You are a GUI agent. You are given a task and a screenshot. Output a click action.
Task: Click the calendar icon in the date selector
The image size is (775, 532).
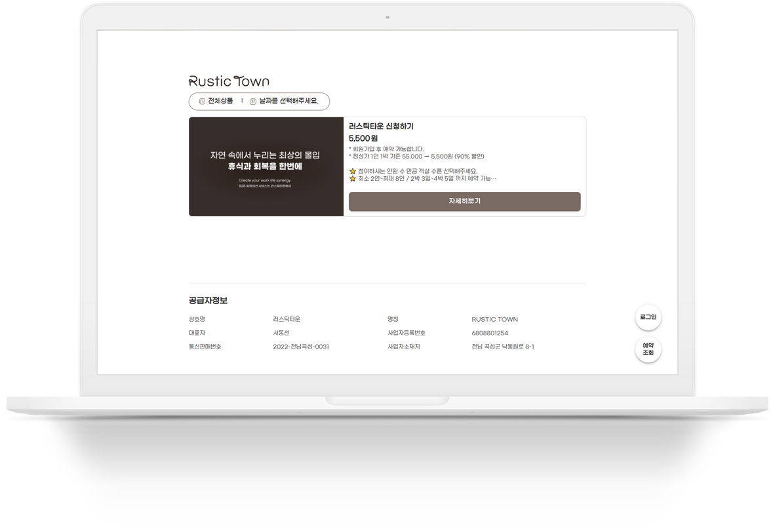(252, 102)
